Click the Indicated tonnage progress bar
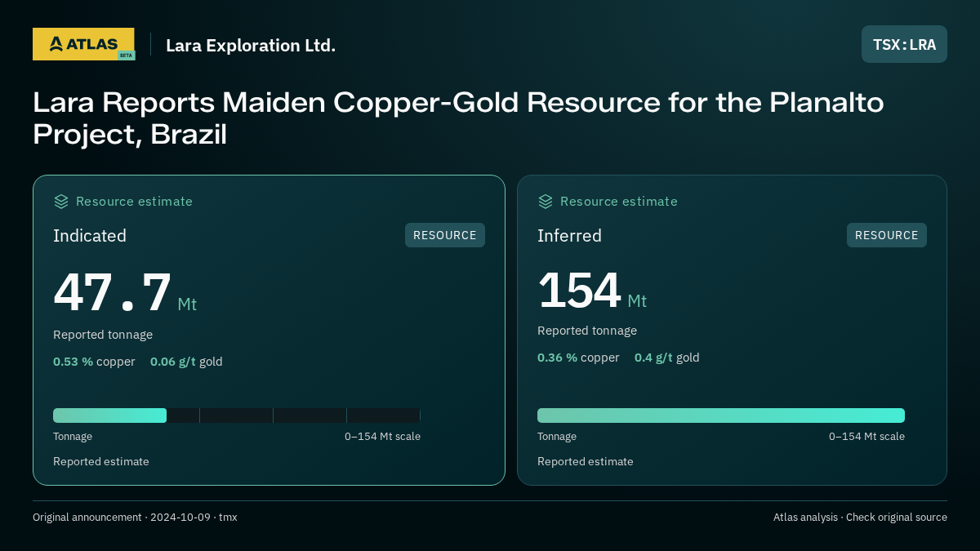980x551 pixels. click(x=237, y=415)
